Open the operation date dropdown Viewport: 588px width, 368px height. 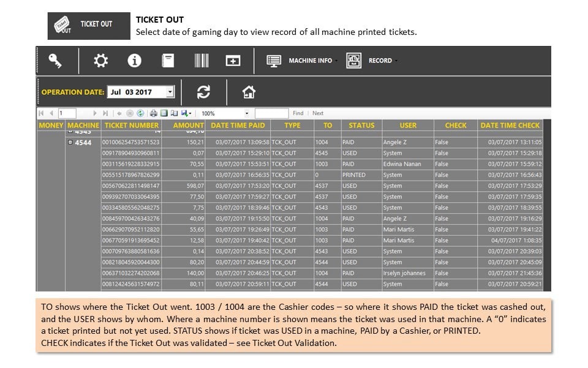tap(170, 92)
